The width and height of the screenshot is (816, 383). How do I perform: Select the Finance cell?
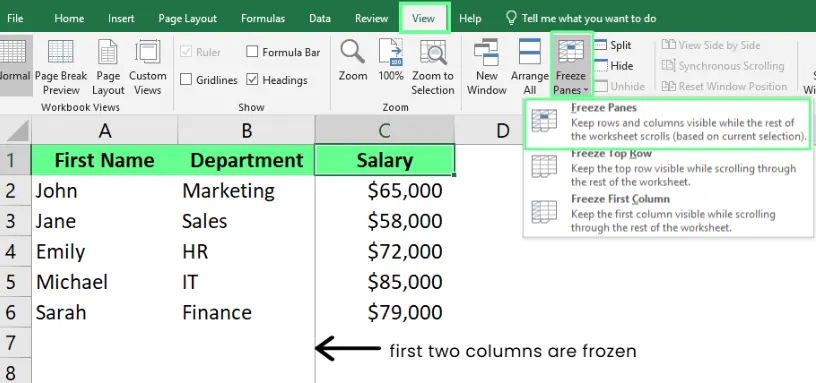[246, 312]
